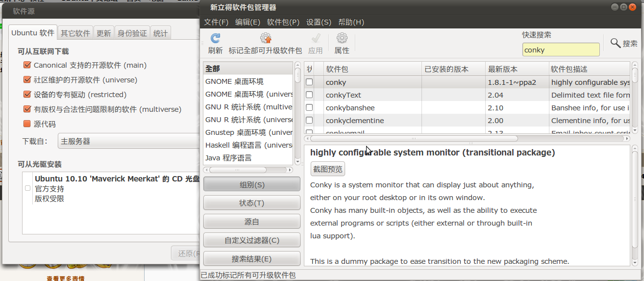Click the 源自 origin button

coord(252,222)
